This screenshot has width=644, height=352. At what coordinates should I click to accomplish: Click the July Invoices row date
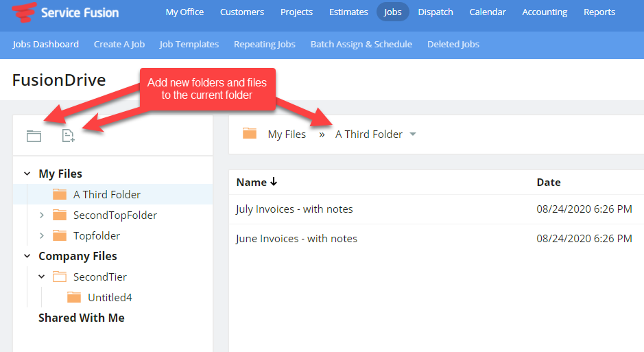click(x=584, y=209)
